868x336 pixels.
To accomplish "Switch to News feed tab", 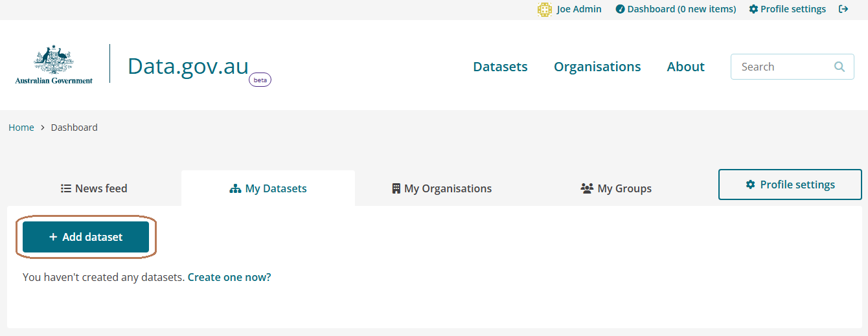I will (x=94, y=188).
